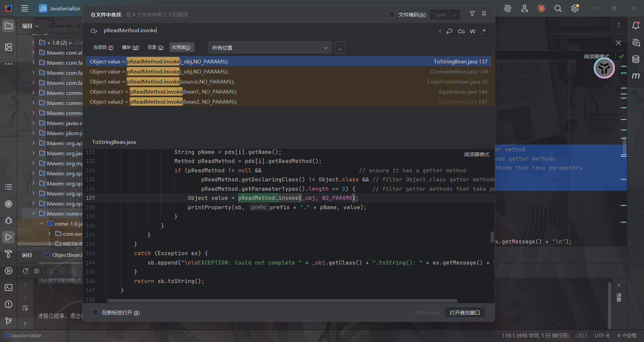644x342 pixels.
Task: Enable the file mask checkbox
Action: [391, 14]
